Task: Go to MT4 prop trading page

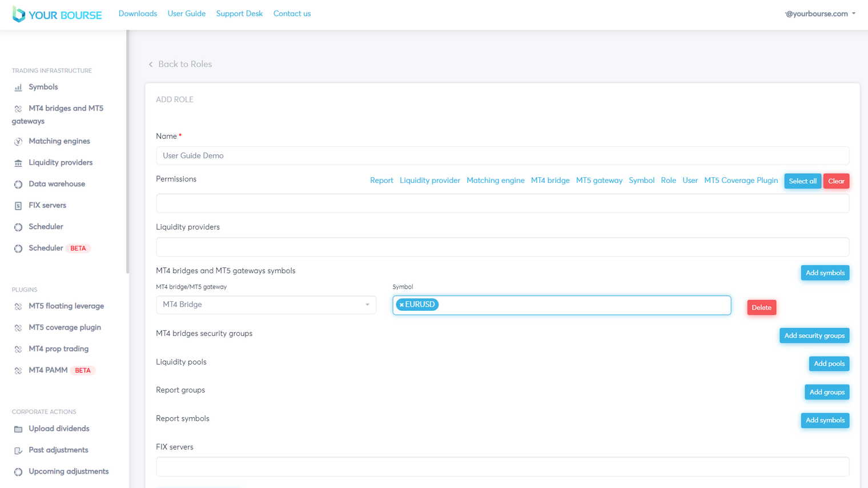Action: (59, 349)
